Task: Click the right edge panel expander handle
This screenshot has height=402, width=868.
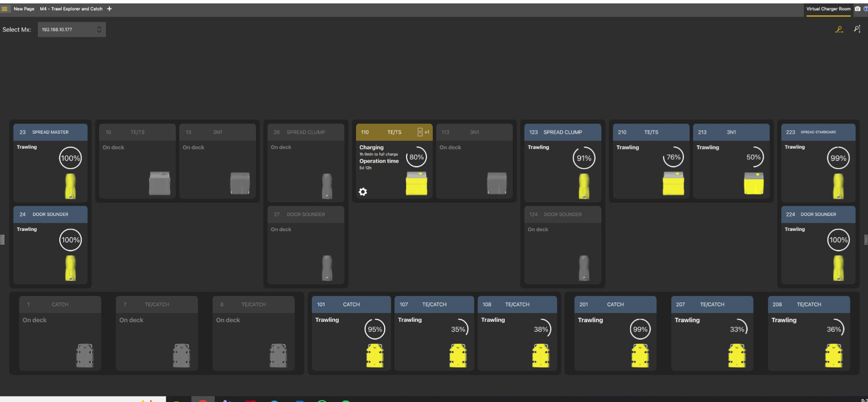Action: [x=866, y=239]
